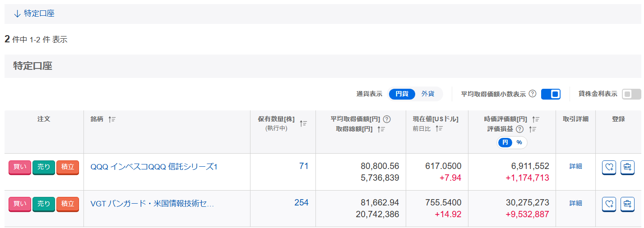This screenshot has height=228, width=644.
Task: Enable the 貸株金利表示 switch
Action: pyautogui.click(x=631, y=94)
